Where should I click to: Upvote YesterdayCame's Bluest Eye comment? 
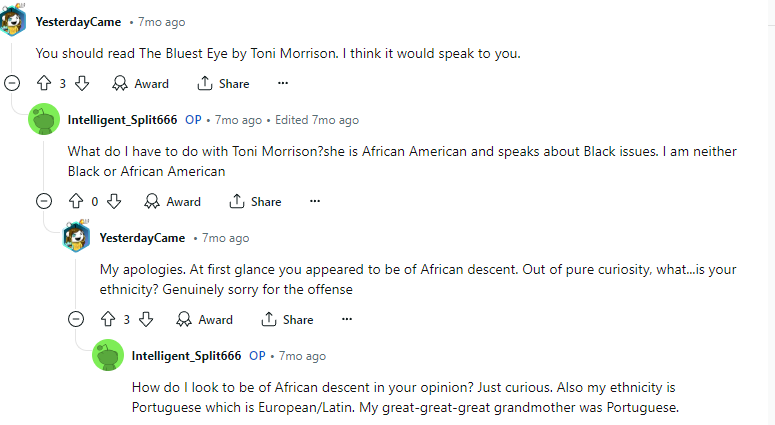click(43, 84)
